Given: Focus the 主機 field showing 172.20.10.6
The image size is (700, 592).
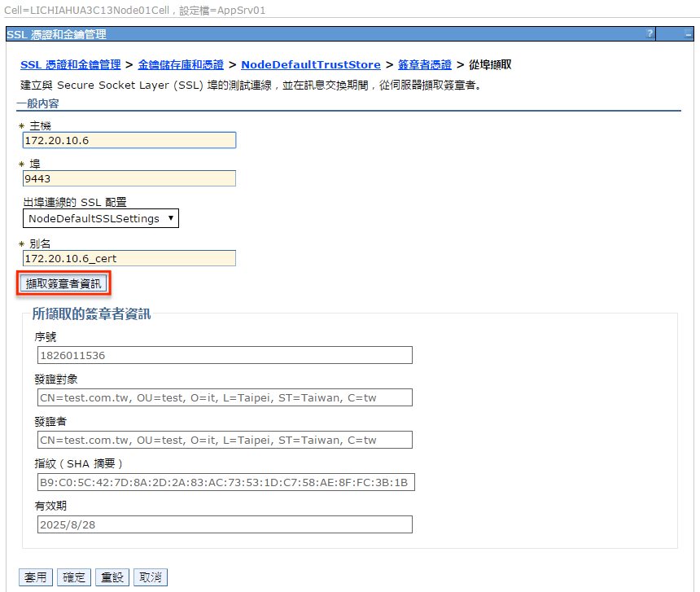Looking at the screenshot, I should coord(129,140).
